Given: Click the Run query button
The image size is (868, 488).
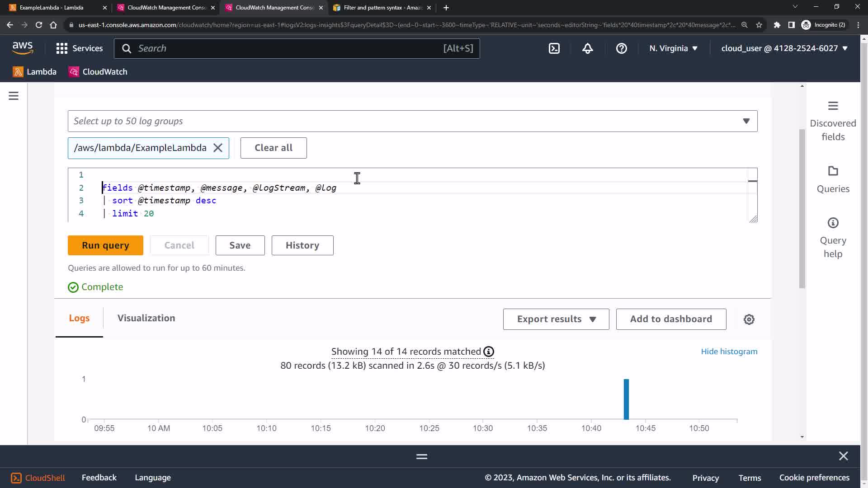Looking at the screenshot, I should (x=105, y=245).
